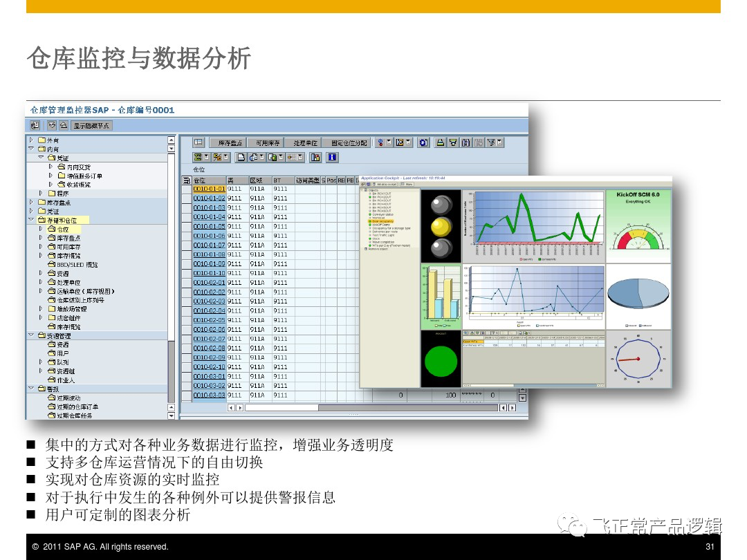
Task: Click the details view icon in grid toolbar
Action: 199,142
